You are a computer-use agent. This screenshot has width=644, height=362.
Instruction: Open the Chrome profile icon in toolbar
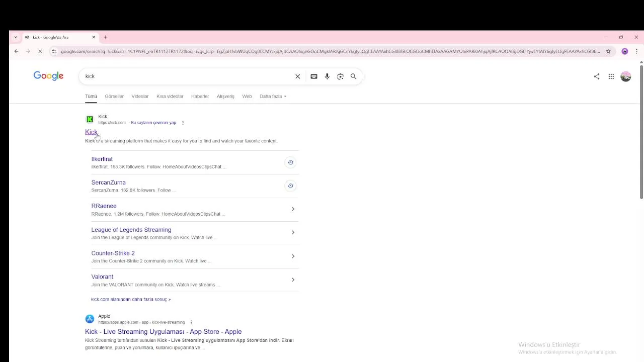pos(625,51)
